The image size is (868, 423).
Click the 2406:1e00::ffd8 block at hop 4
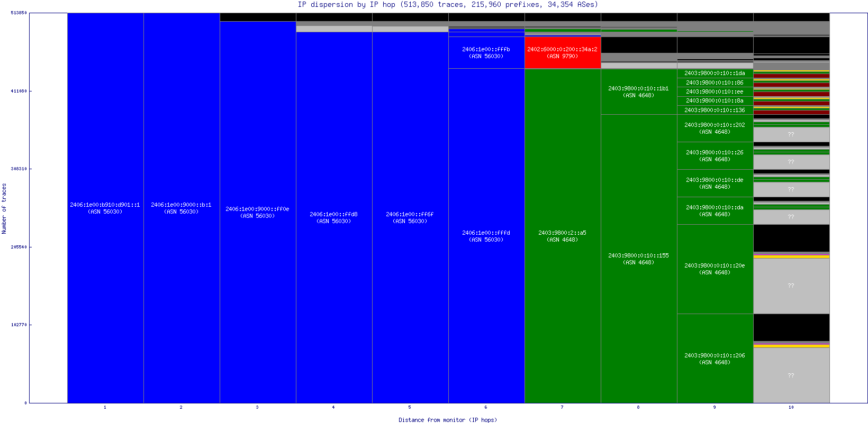click(334, 217)
